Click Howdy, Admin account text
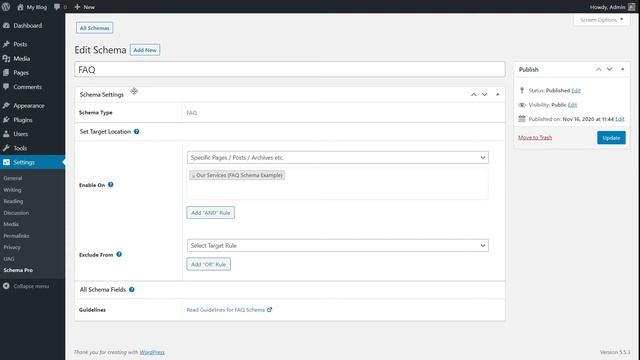 607,7
